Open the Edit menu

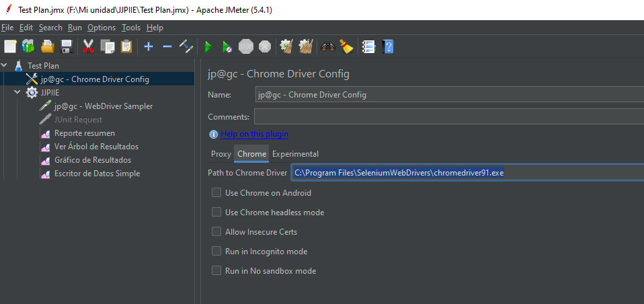[26, 28]
